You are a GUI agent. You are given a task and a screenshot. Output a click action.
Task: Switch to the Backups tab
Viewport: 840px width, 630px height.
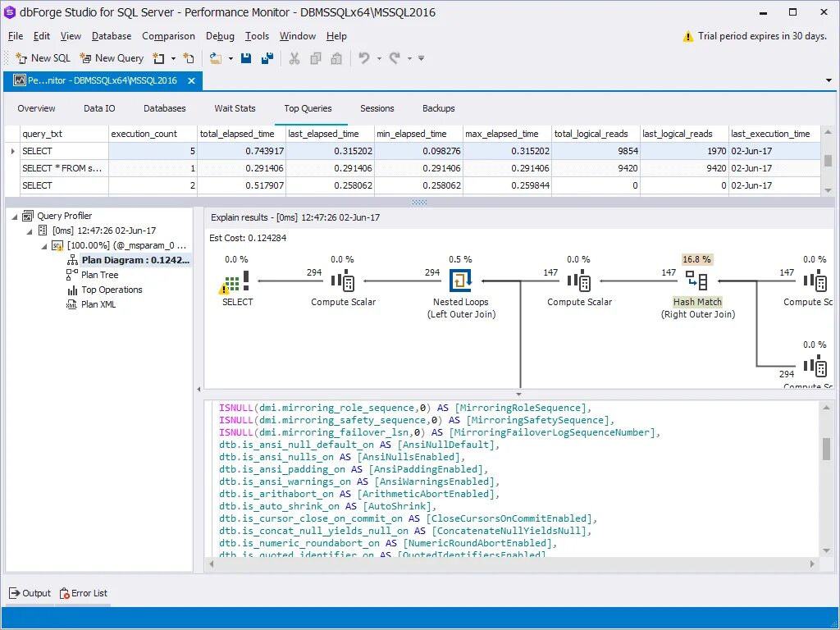click(438, 108)
